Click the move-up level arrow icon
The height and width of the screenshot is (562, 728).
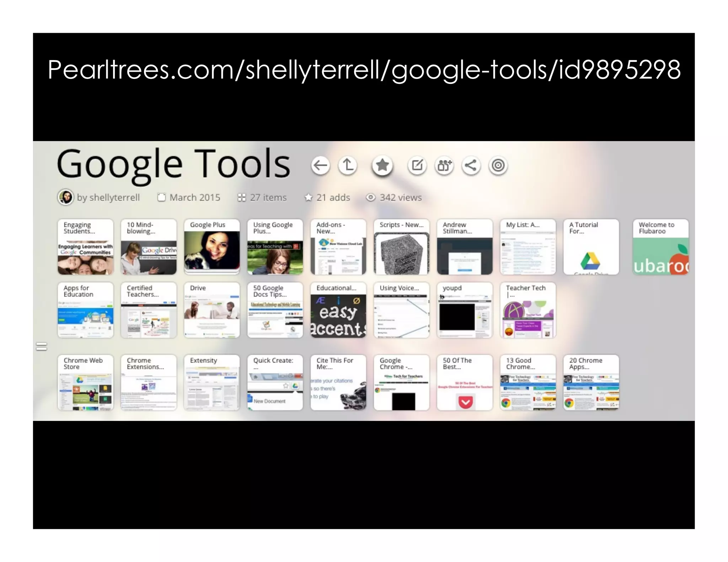click(x=348, y=166)
